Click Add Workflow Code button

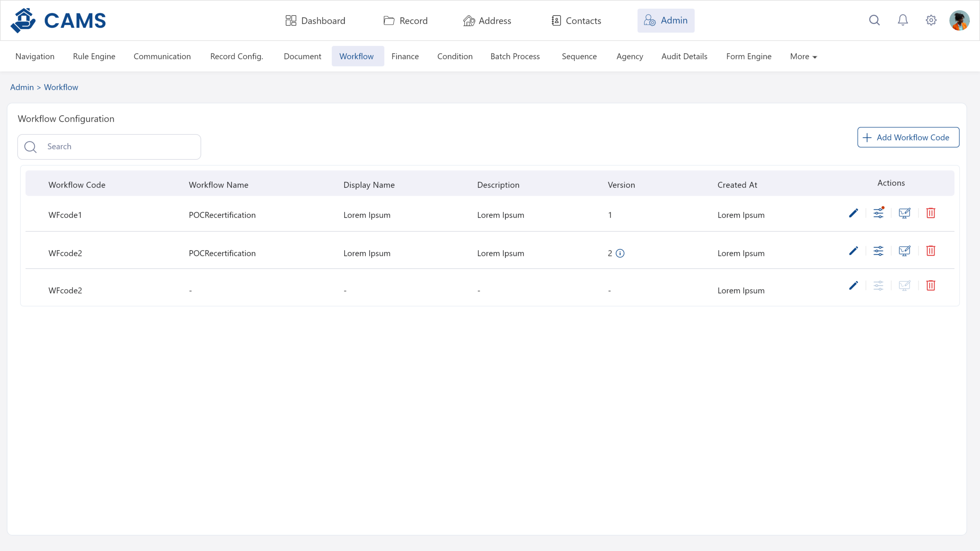pyautogui.click(x=908, y=137)
